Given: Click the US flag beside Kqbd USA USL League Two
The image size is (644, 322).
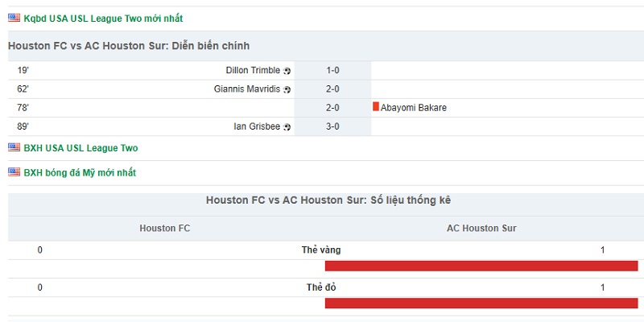Looking at the screenshot, I should (x=14, y=18).
